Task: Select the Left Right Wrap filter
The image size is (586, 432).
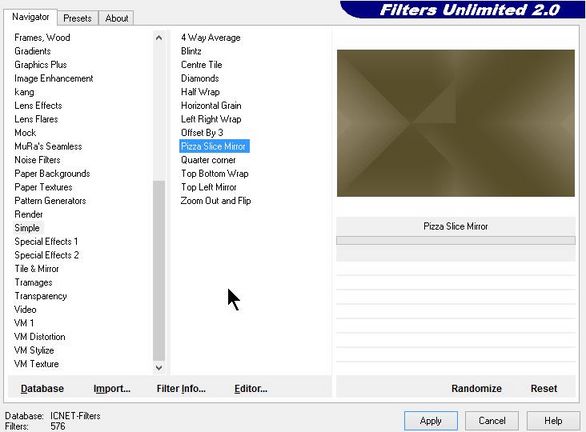Action: (x=211, y=119)
